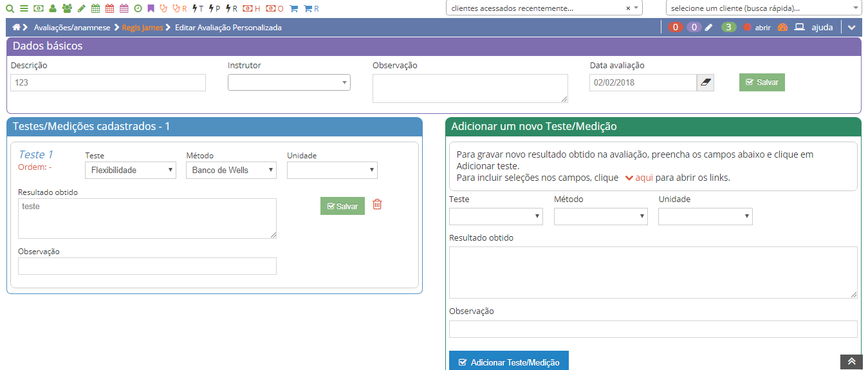Click Regis James breadcrumb link

click(142, 28)
